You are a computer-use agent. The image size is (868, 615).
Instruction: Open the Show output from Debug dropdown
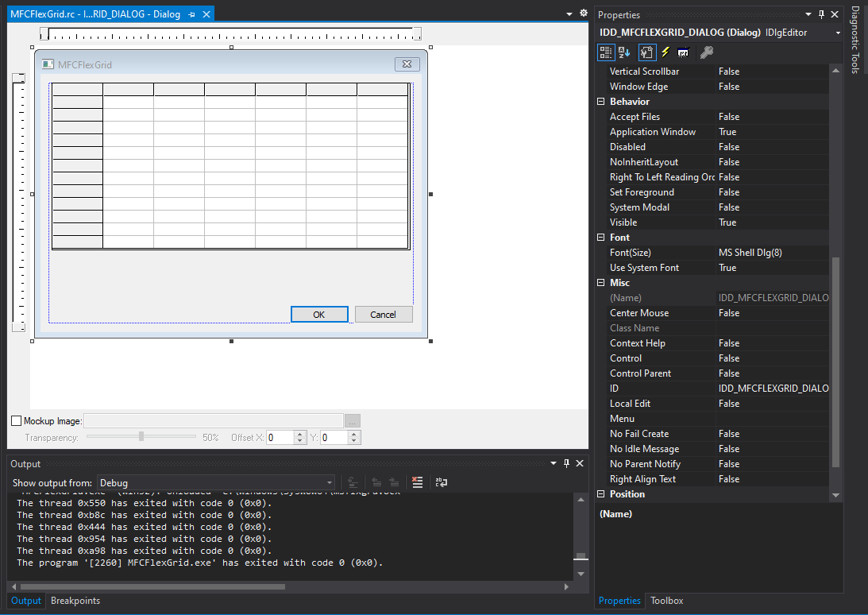pos(216,482)
